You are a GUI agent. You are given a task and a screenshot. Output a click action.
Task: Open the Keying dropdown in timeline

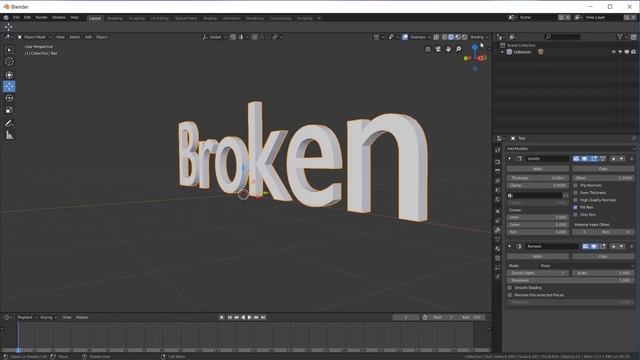(x=48, y=318)
